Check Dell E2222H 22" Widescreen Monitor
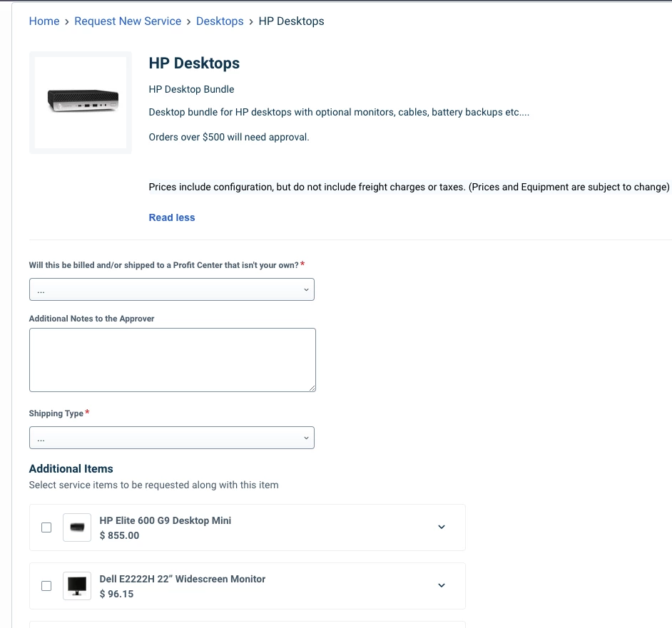672x628 pixels. (46, 586)
